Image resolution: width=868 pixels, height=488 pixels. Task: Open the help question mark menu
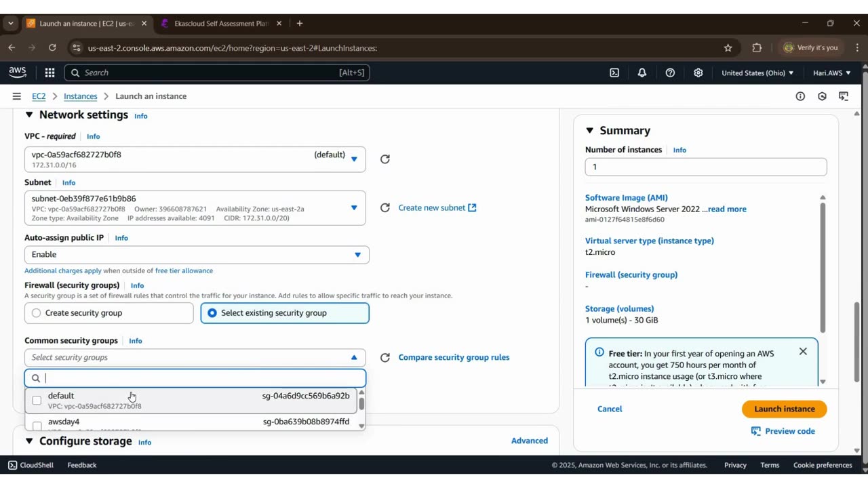tap(670, 73)
